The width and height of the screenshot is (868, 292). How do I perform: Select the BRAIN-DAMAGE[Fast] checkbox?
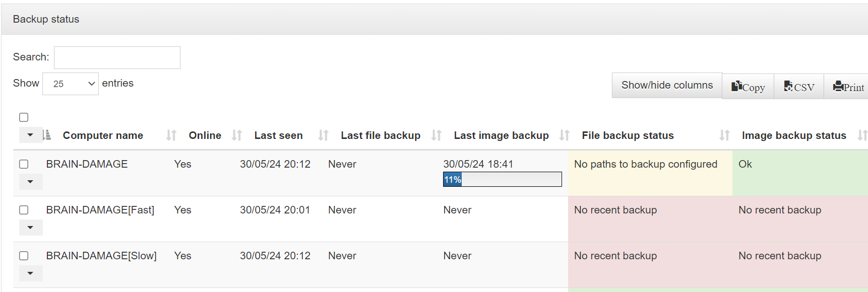pos(24,210)
